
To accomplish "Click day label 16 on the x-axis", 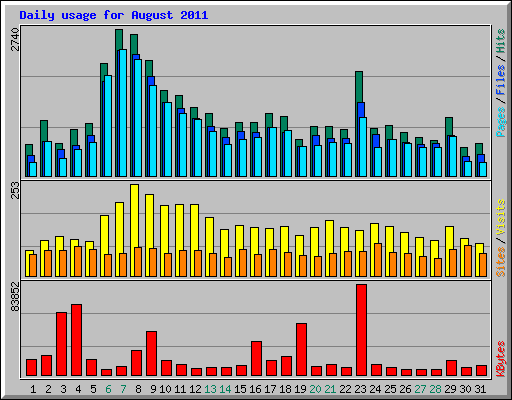I will (x=255, y=389).
